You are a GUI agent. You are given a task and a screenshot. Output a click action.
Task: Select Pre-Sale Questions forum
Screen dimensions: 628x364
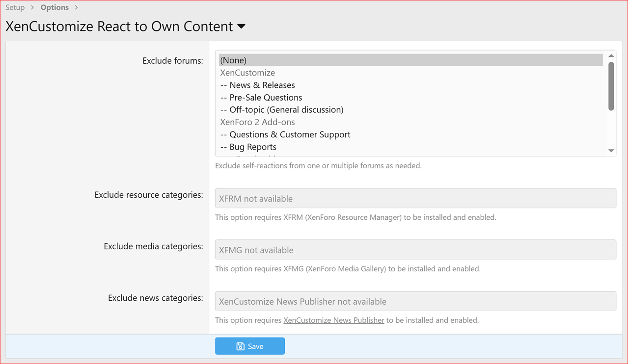410,97
